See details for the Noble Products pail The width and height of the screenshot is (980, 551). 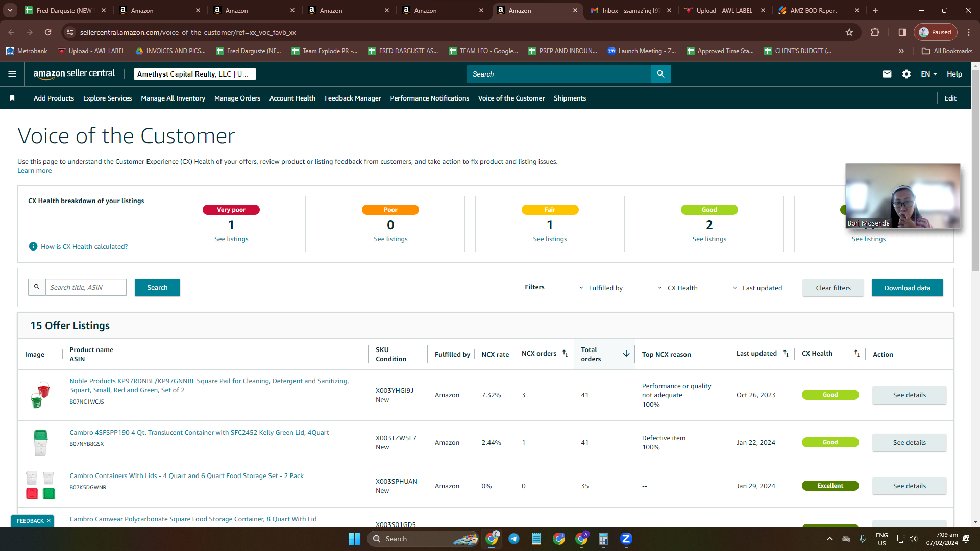pos(909,395)
